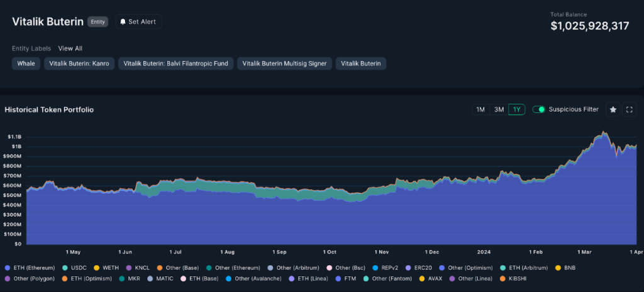644x292 pixels.
Task: Toggle Other (Ethereum) legend entry
Action: (x=233, y=268)
